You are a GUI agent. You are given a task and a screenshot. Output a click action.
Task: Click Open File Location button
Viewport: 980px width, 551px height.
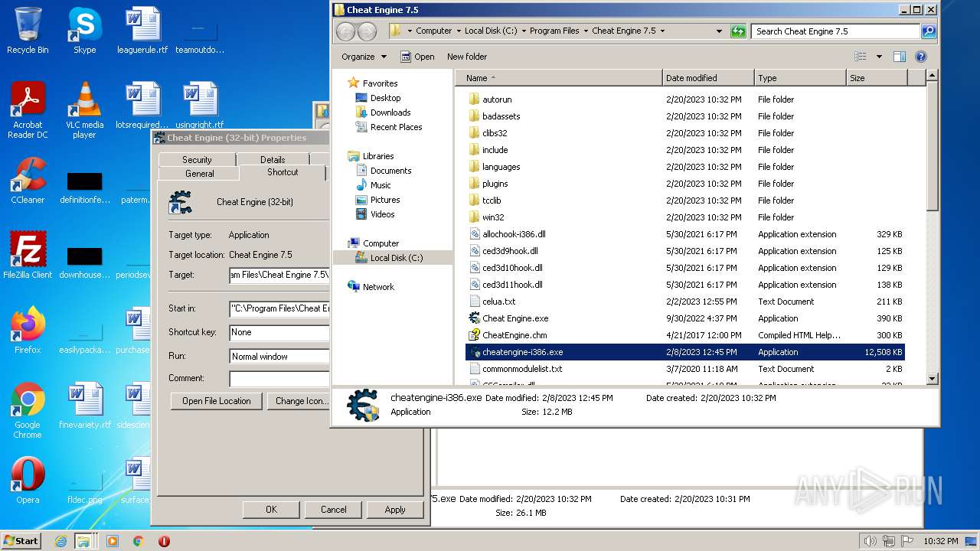tap(217, 401)
